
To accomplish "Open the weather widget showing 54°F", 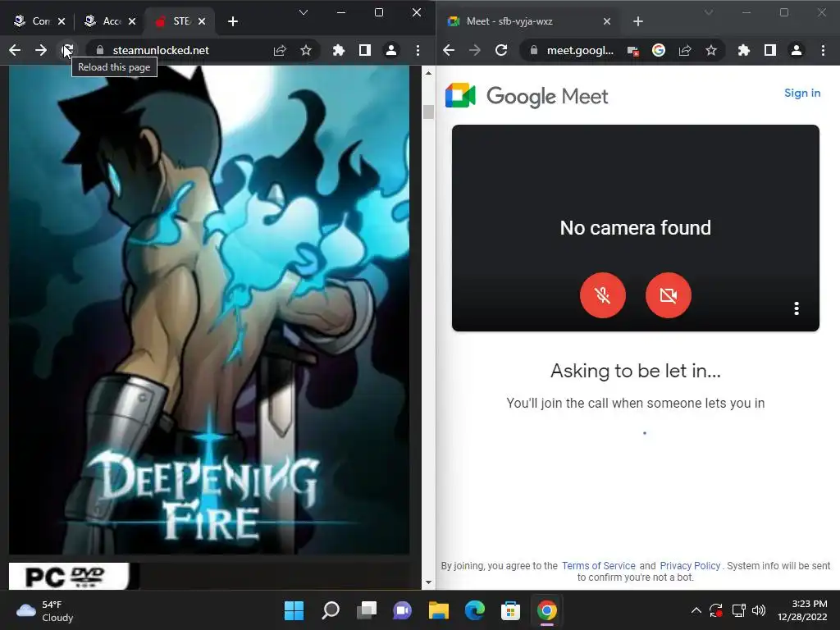I will pos(45,610).
